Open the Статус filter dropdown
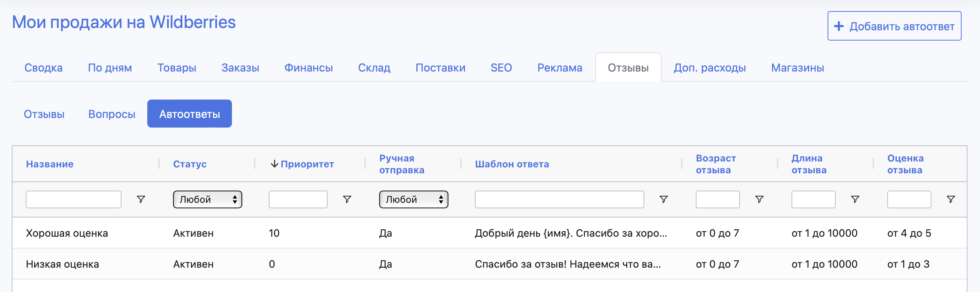980x292 pixels. click(207, 199)
